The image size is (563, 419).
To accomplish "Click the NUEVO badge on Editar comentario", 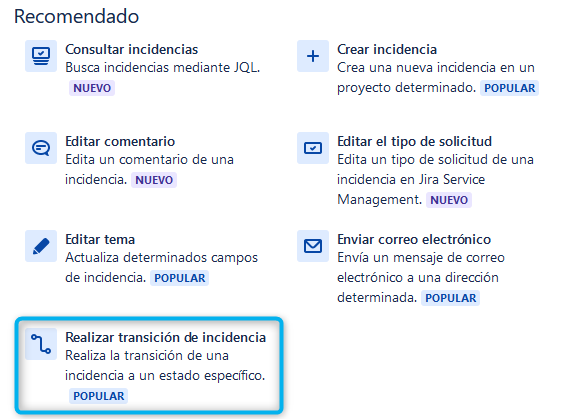I will [x=154, y=180].
